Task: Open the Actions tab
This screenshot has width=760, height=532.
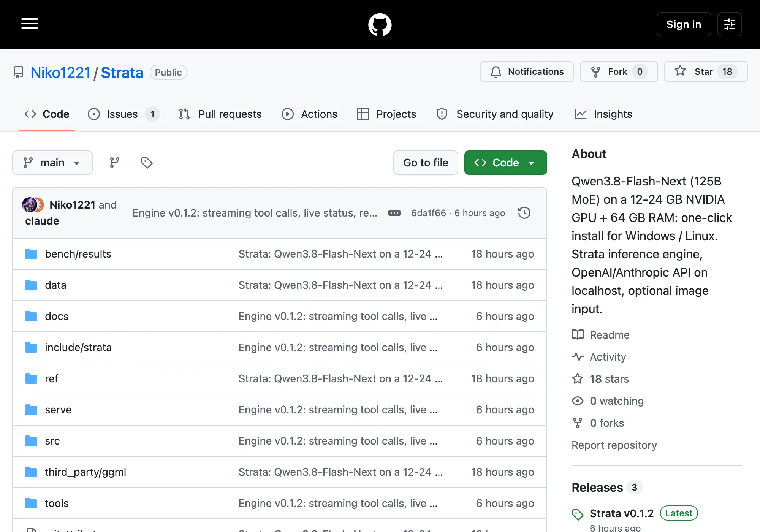Action: 309,114
